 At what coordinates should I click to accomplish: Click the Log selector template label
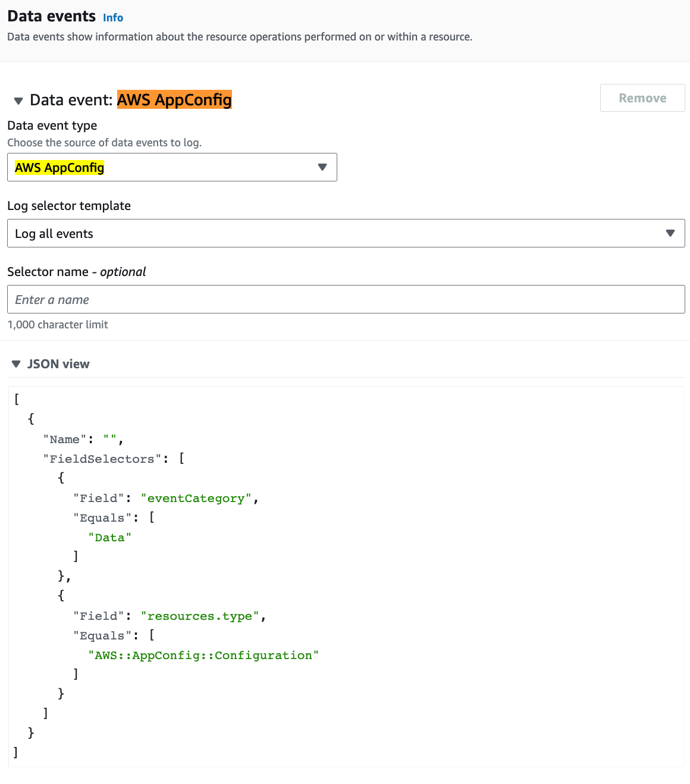tap(69, 206)
